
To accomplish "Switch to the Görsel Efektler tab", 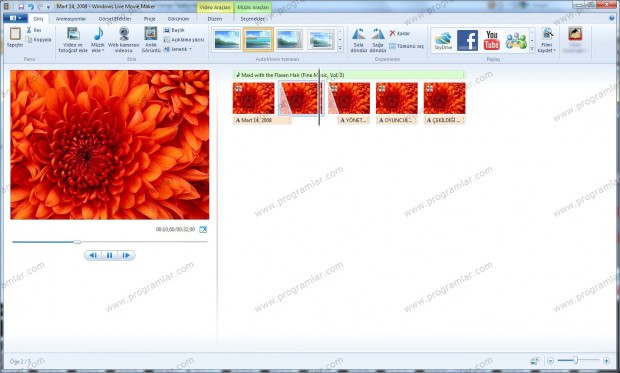I will (x=115, y=19).
